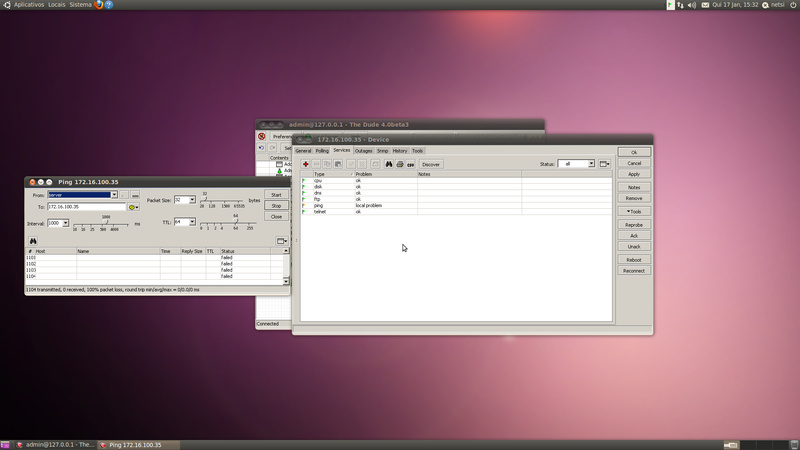The height and width of the screenshot is (450, 800).
Task: Select ping result row 1101
Action: pos(155,258)
